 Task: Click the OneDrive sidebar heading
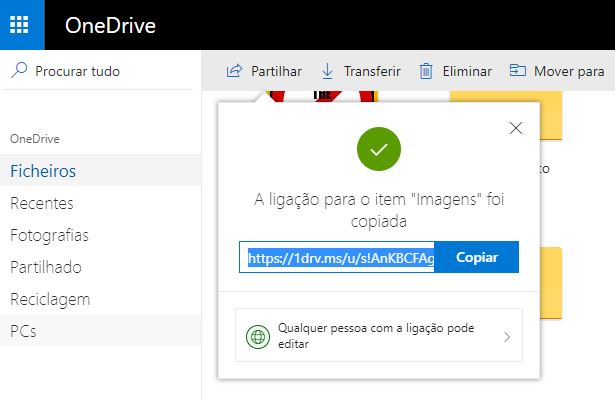pos(35,139)
